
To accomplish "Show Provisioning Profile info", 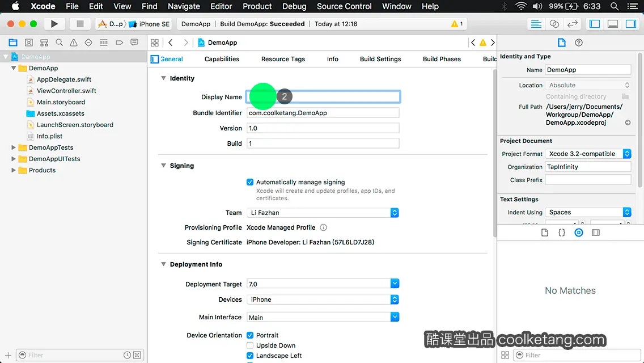I will pyautogui.click(x=323, y=227).
